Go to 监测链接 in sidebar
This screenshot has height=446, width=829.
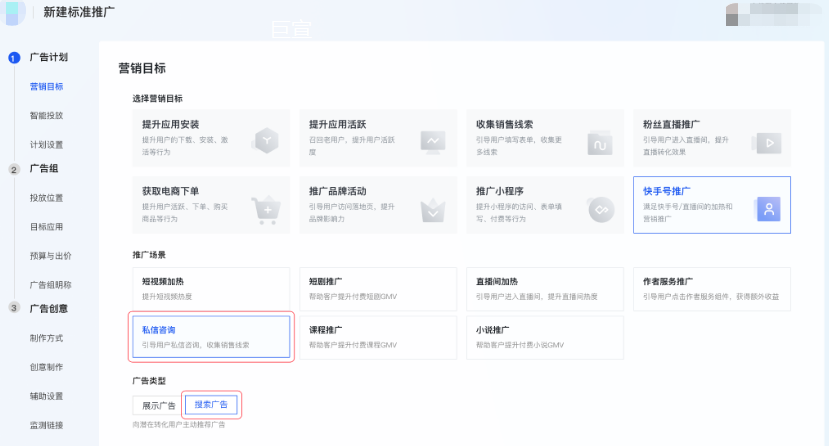click(47, 425)
